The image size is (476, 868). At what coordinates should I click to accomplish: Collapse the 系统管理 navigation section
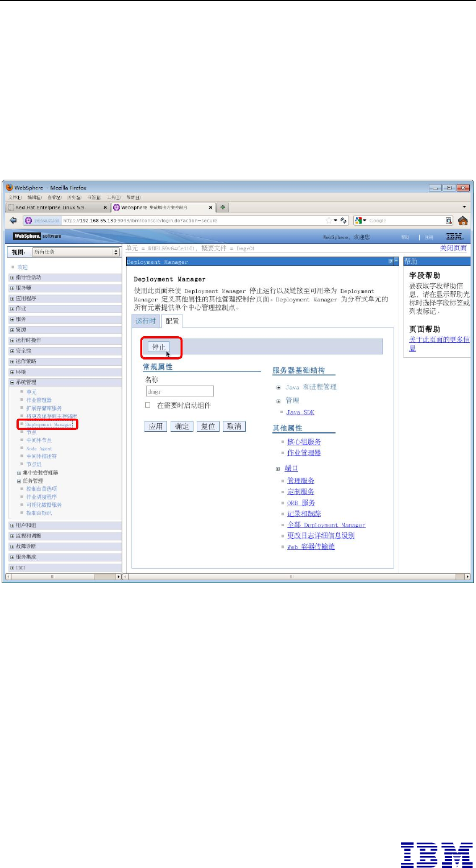click(13, 382)
